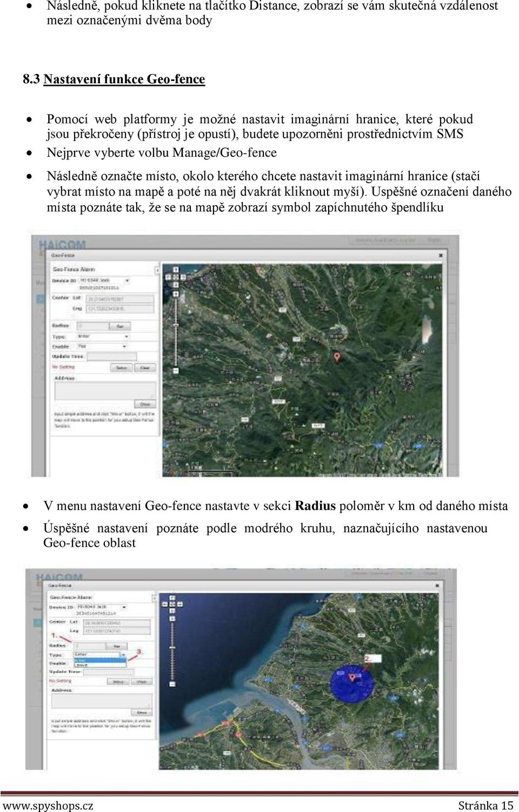Select highlighted Enter option in Type list

(100, 660)
